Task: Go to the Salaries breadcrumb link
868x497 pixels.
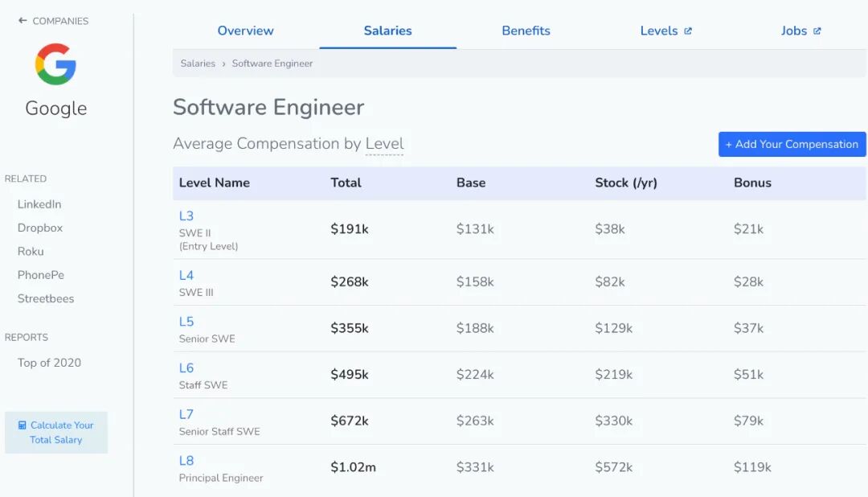Action: pos(198,64)
